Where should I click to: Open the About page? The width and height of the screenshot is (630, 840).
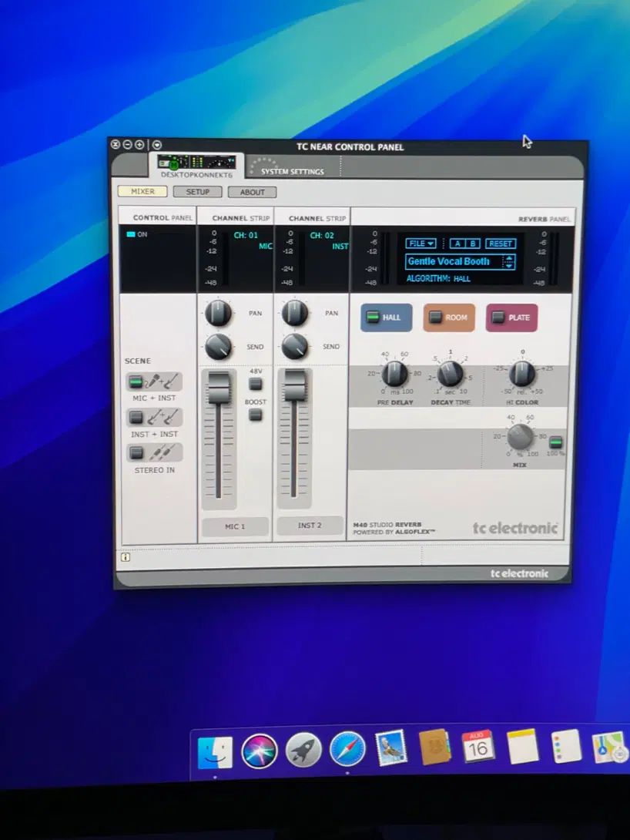pos(252,192)
